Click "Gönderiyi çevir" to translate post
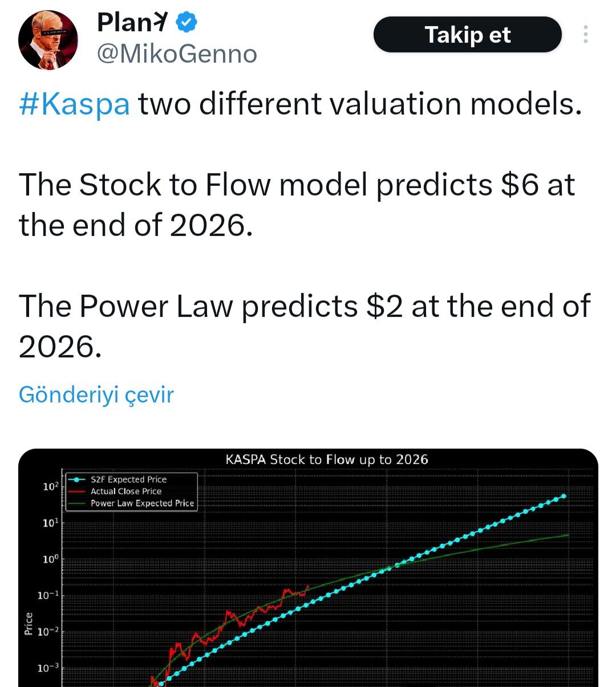616x687 pixels. pyautogui.click(x=96, y=395)
